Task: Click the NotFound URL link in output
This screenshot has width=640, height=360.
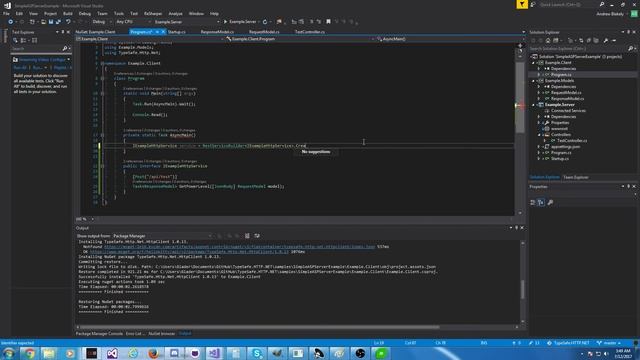Action: (239, 247)
